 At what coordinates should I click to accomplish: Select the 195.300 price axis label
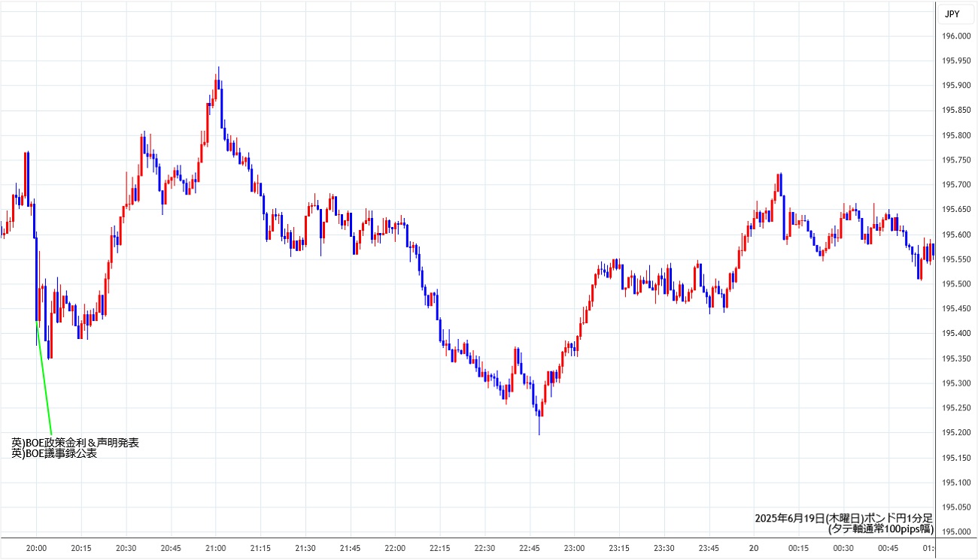tap(957, 383)
